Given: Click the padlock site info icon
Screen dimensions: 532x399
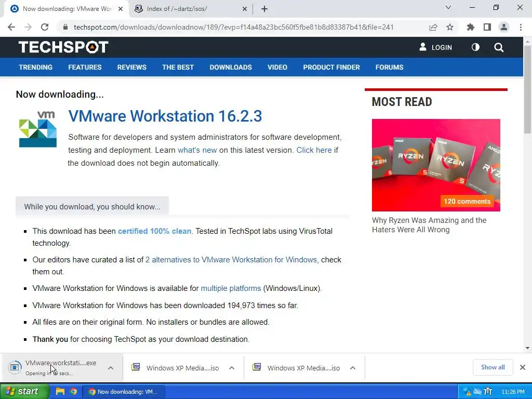Looking at the screenshot, I should pyautogui.click(x=65, y=27).
